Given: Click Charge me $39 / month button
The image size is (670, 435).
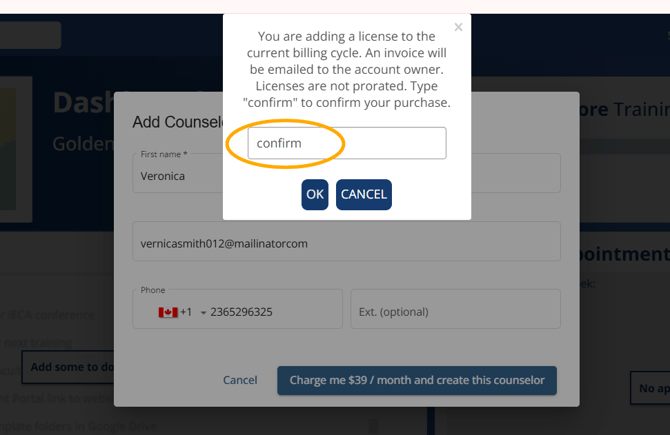Looking at the screenshot, I should pyautogui.click(x=417, y=380).
